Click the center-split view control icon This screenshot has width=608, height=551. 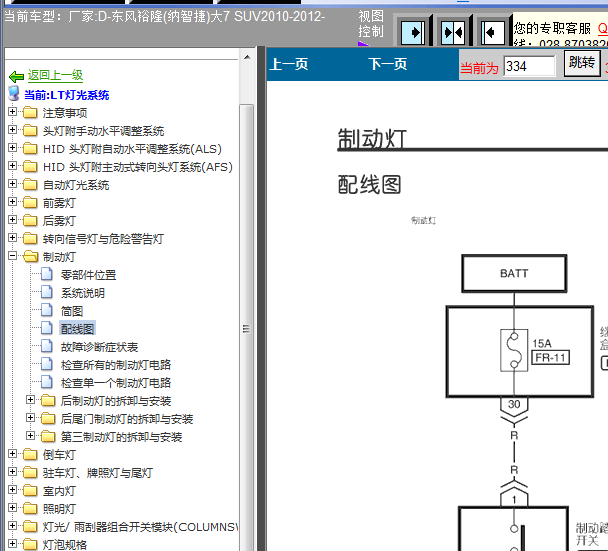tap(453, 33)
